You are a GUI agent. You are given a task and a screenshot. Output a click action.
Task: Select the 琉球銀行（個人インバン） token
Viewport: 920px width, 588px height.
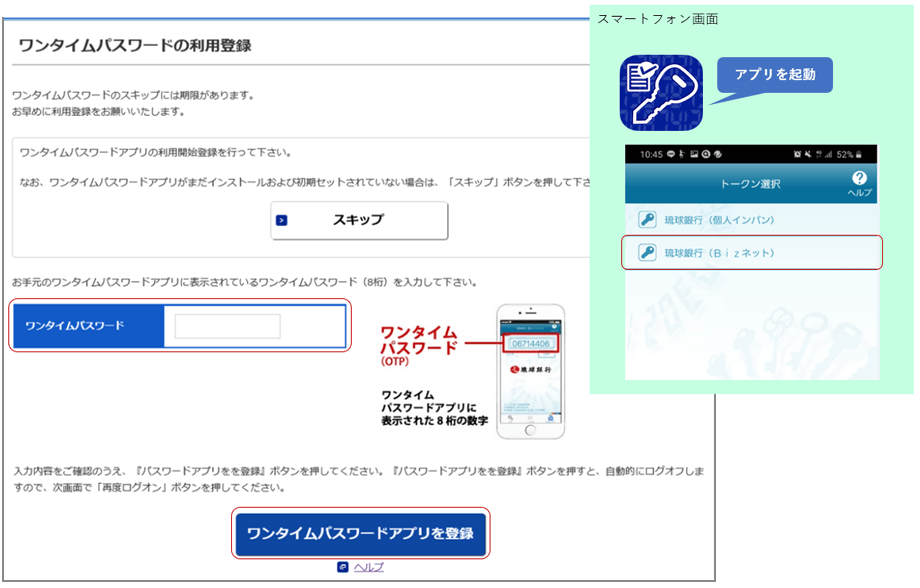point(720,220)
